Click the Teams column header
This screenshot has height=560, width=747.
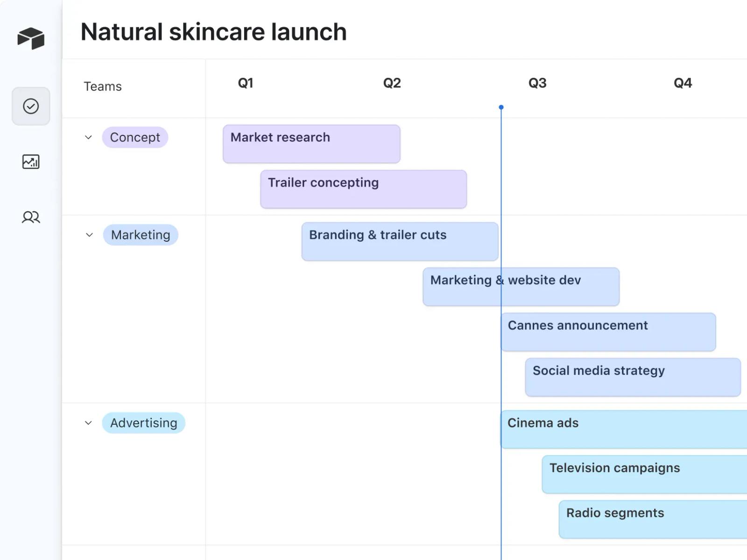[x=103, y=86]
